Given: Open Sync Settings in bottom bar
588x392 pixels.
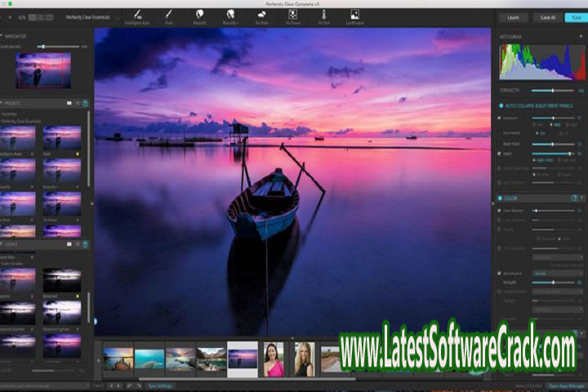Looking at the screenshot, I should (x=159, y=385).
